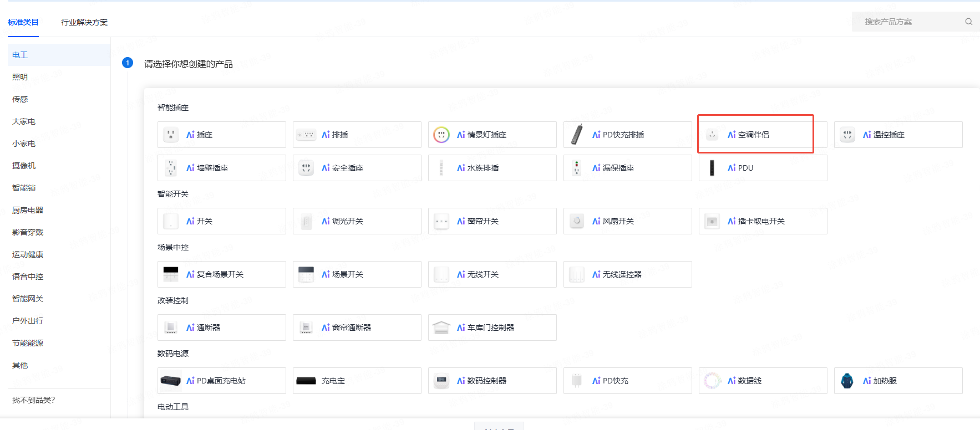Click the PD桌面充电站 device icon

pyautogui.click(x=171, y=381)
